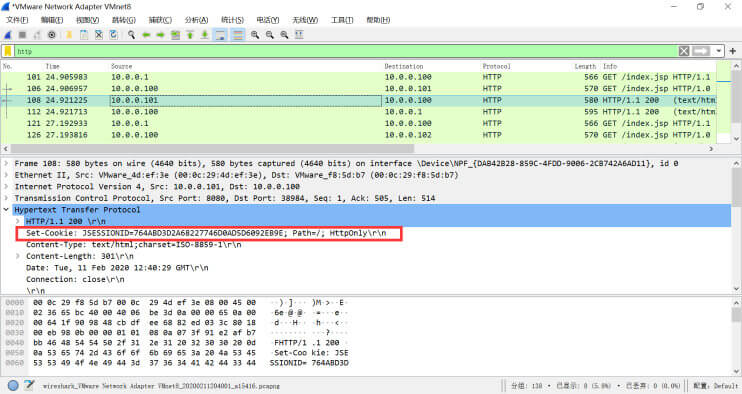Open the 统计(S) statistics menu
The height and width of the screenshot is (394, 742).
pos(232,20)
